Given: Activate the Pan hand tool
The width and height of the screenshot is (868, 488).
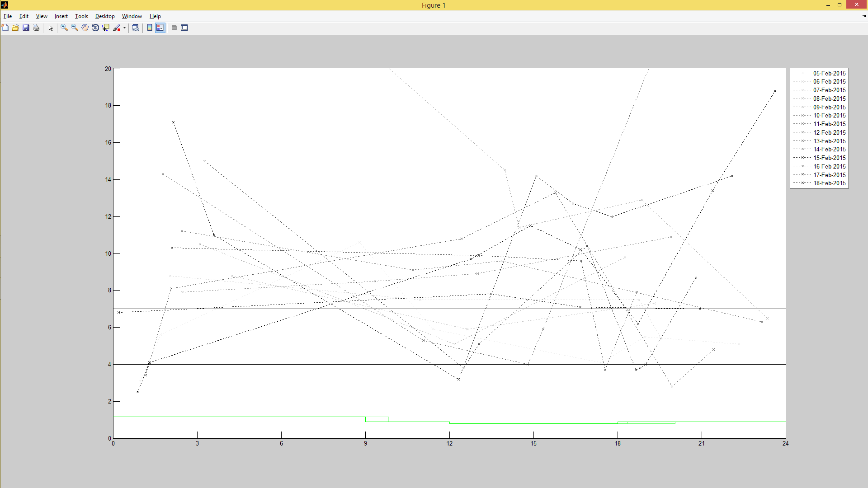Looking at the screenshot, I should tap(85, 28).
